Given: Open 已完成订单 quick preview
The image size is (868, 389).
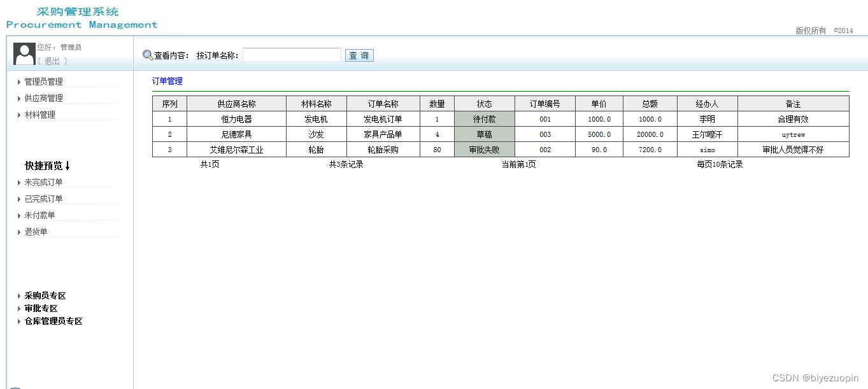Looking at the screenshot, I should (x=44, y=199).
